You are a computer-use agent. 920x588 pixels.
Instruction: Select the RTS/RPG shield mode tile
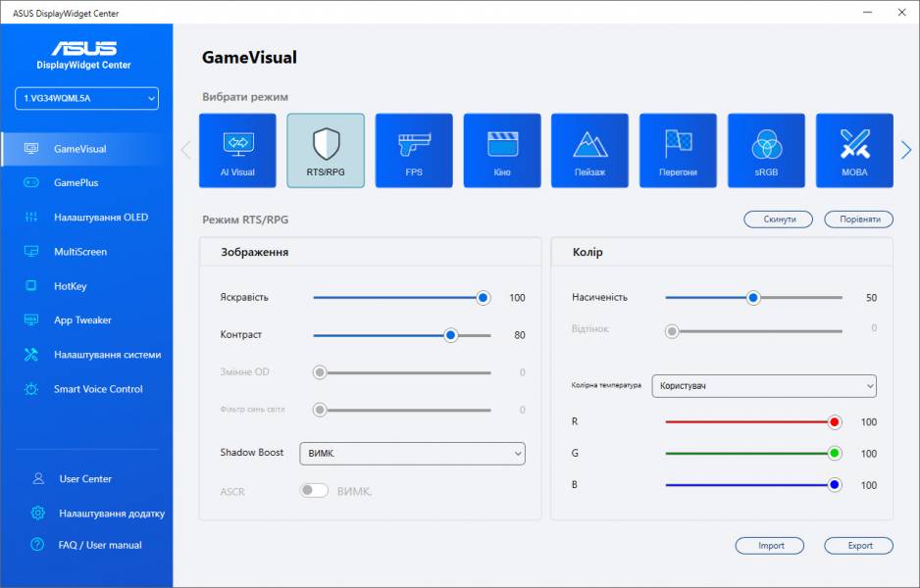pyautogui.click(x=326, y=150)
